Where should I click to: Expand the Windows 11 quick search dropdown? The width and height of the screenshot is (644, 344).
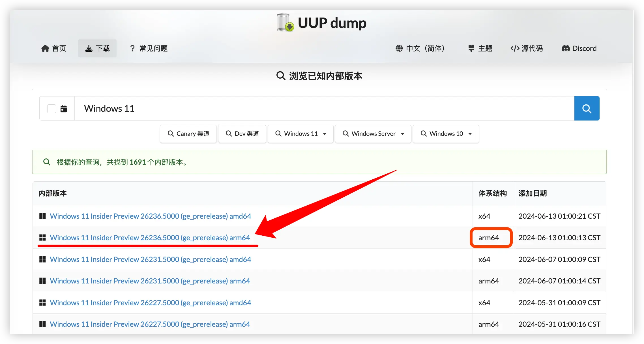tap(301, 134)
